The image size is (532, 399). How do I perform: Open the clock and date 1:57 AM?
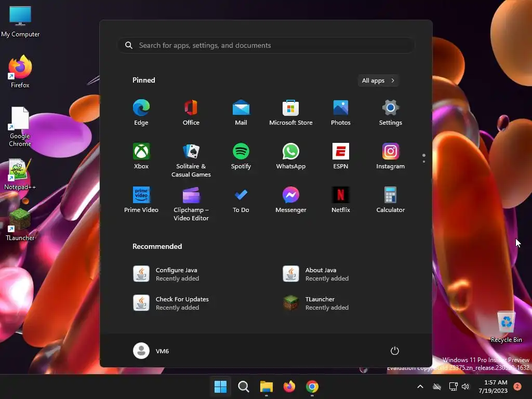point(493,387)
